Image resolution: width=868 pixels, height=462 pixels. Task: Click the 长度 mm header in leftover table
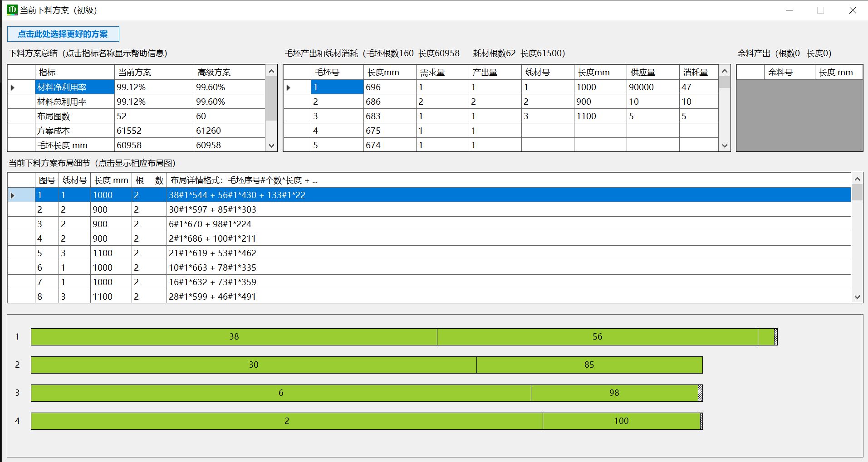[839, 72]
